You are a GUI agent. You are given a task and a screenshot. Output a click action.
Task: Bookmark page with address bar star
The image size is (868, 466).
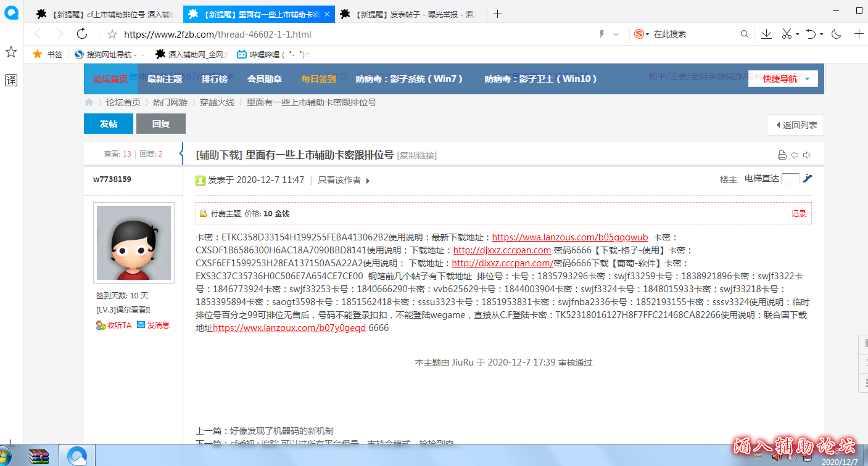(112, 34)
